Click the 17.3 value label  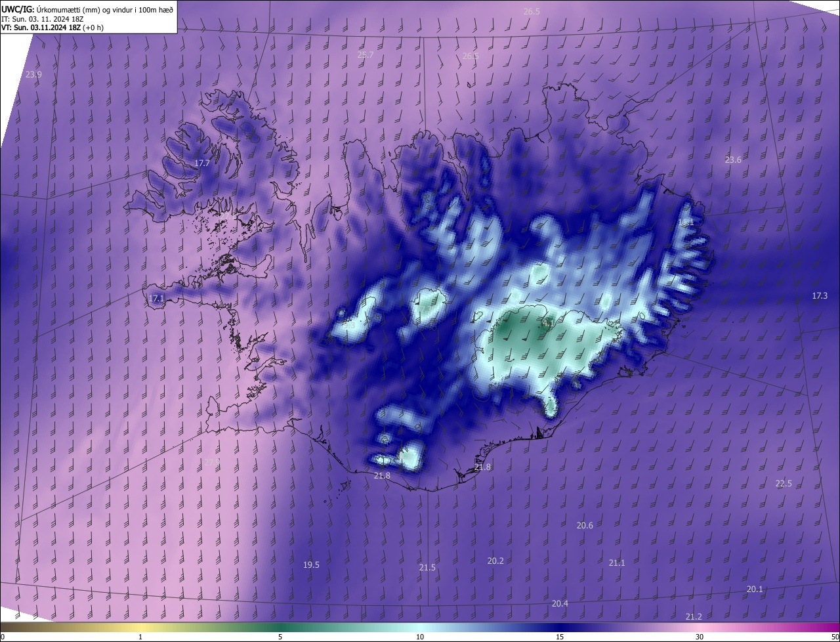[x=820, y=296]
